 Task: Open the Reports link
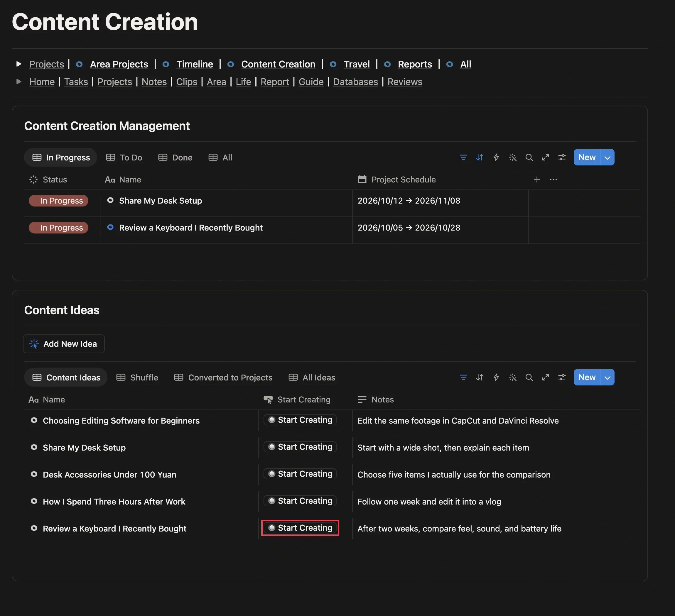tap(415, 64)
